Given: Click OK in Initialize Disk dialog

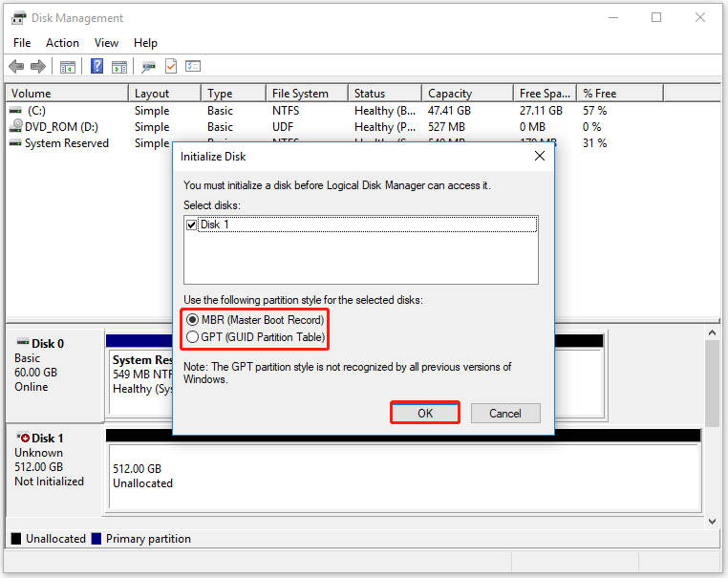Looking at the screenshot, I should pos(425,413).
